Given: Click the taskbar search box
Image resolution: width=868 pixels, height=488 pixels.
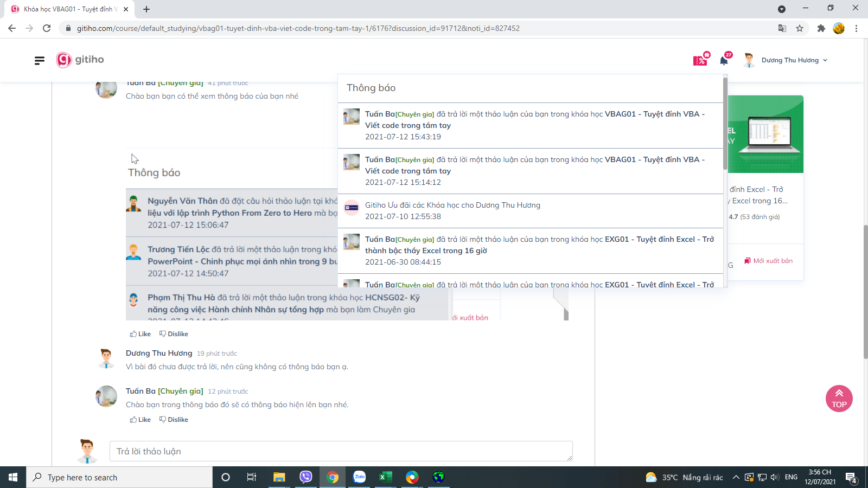Looking at the screenshot, I should point(119,477).
